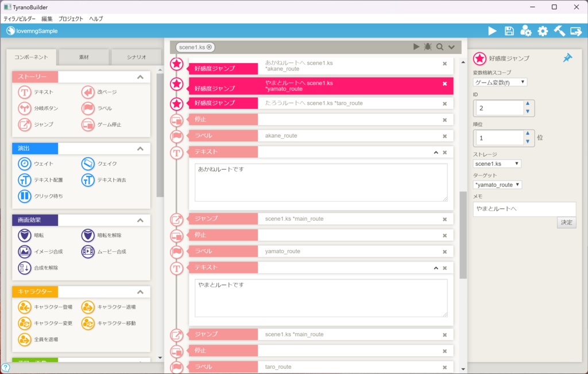
Task: Delete the やまとルートへ 好感度ジャンプ row
Action: tap(445, 84)
